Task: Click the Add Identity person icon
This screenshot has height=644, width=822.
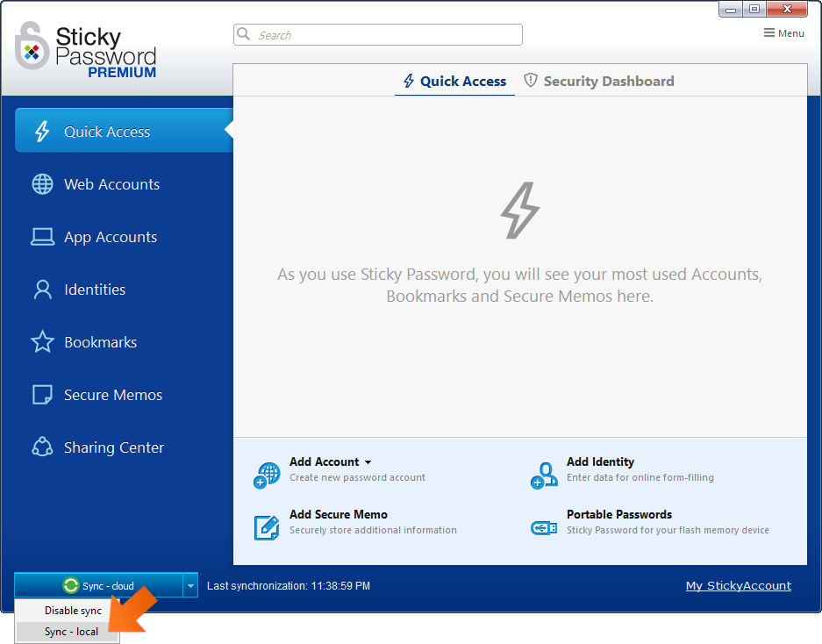Action: pyautogui.click(x=544, y=476)
